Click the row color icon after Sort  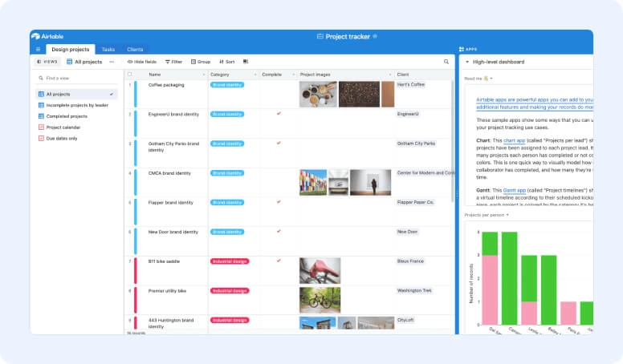[246, 62]
